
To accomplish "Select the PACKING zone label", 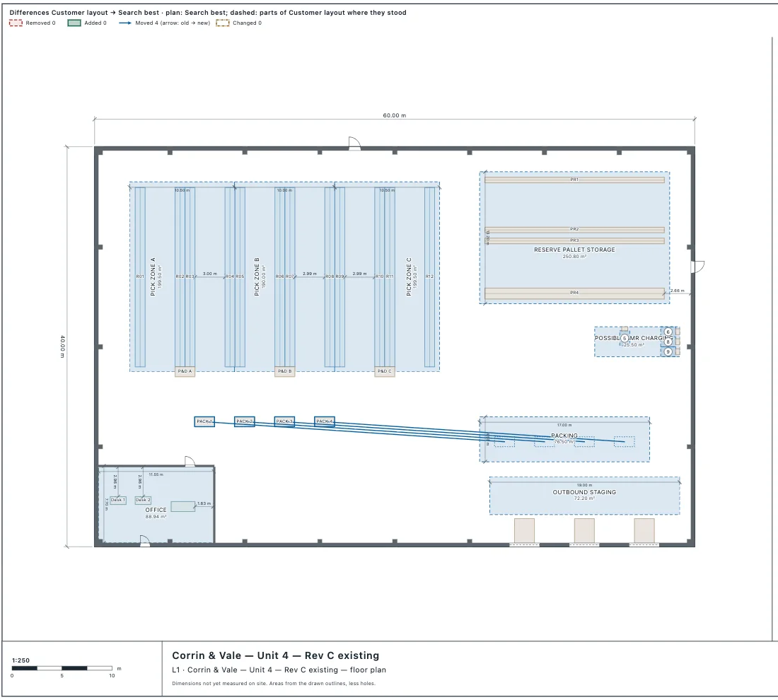I will (564, 436).
